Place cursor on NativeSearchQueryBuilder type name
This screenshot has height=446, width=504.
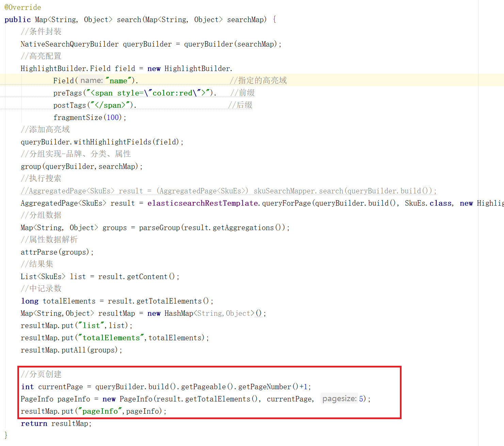[x=69, y=44]
